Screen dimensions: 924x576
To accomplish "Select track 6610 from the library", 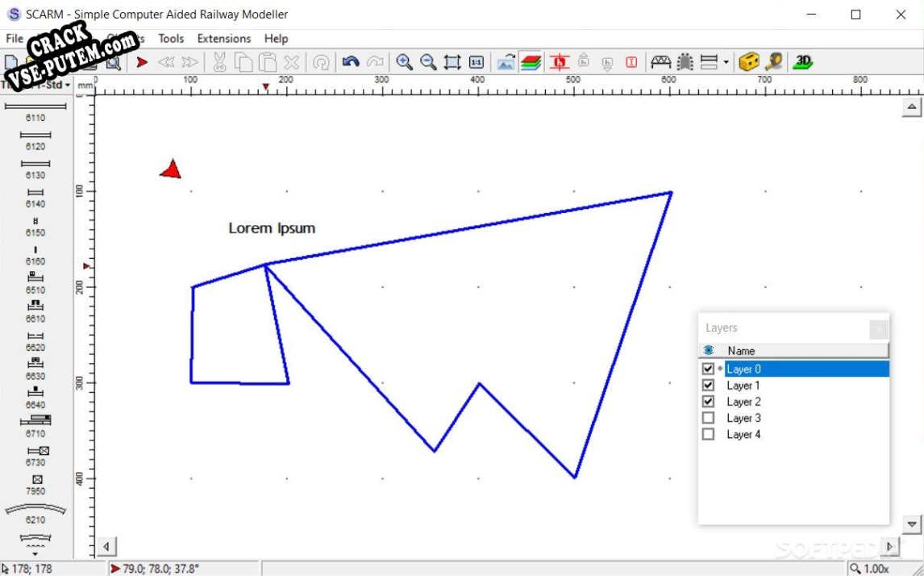I will click(35, 312).
